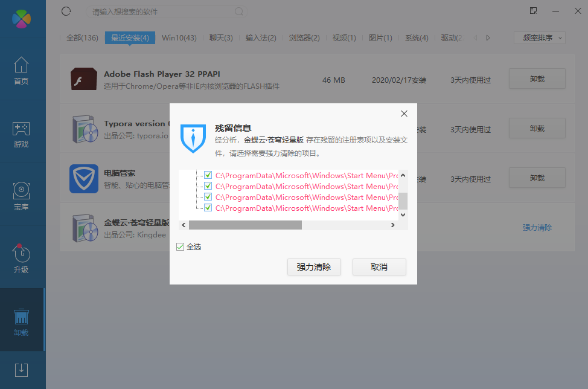Click the 电脑管家 shield app icon
The height and width of the screenshot is (389, 588).
(84, 179)
